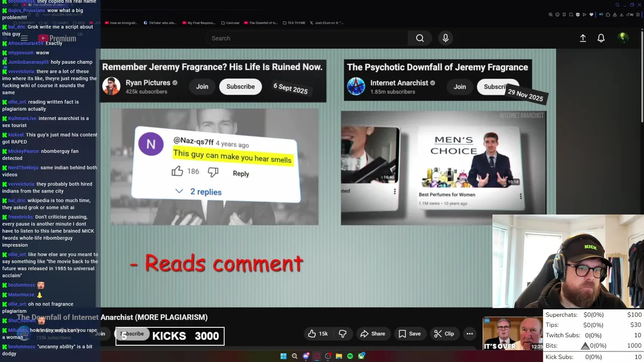Click chat username MotorHorse
Image resolution: width=644 pixels, height=362 pixels.
click(21, 295)
